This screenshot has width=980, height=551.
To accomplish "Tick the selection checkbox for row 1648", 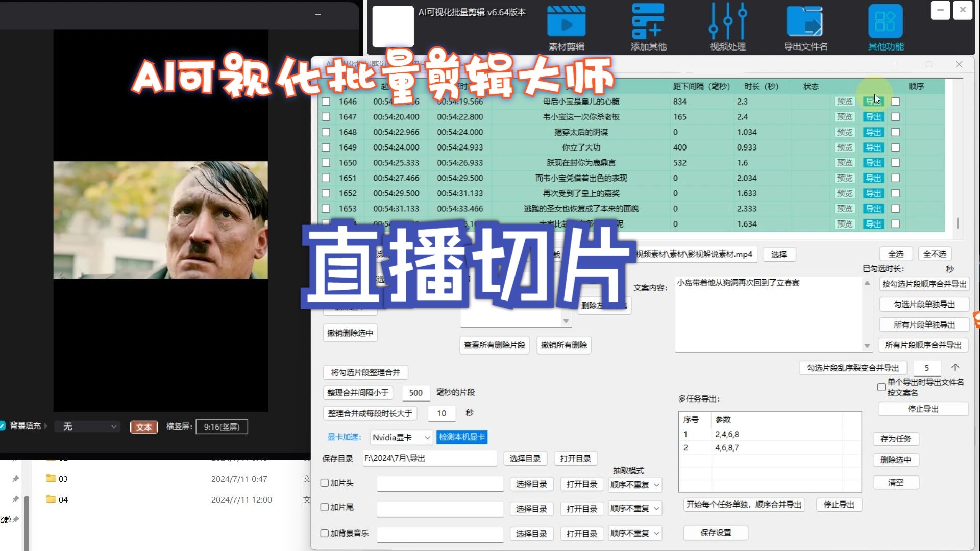I will pyautogui.click(x=326, y=132).
